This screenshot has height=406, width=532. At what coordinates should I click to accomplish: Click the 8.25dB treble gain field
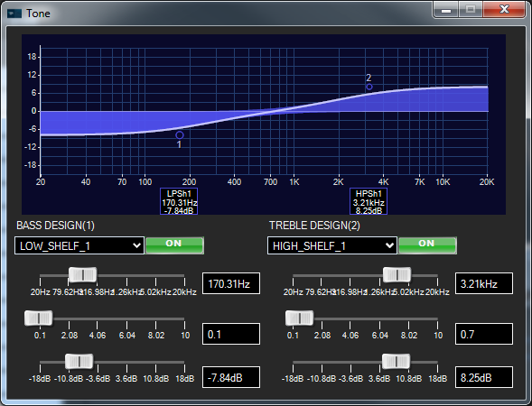click(484, 377)
